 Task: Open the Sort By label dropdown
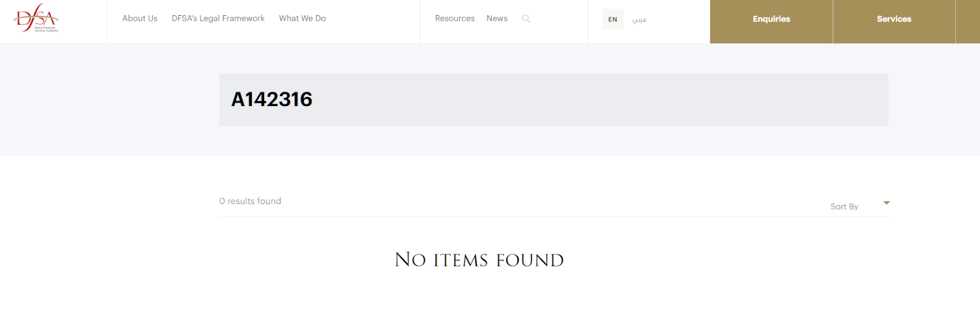point(844,207)
